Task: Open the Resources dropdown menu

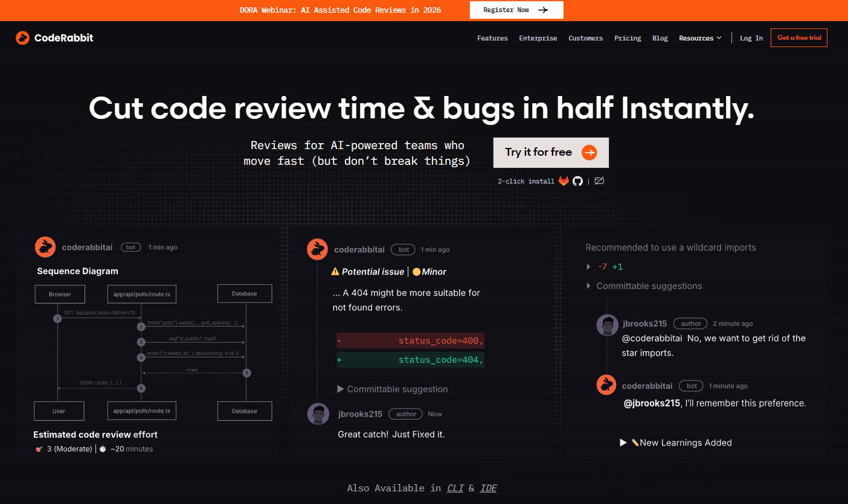Action: 700,37
